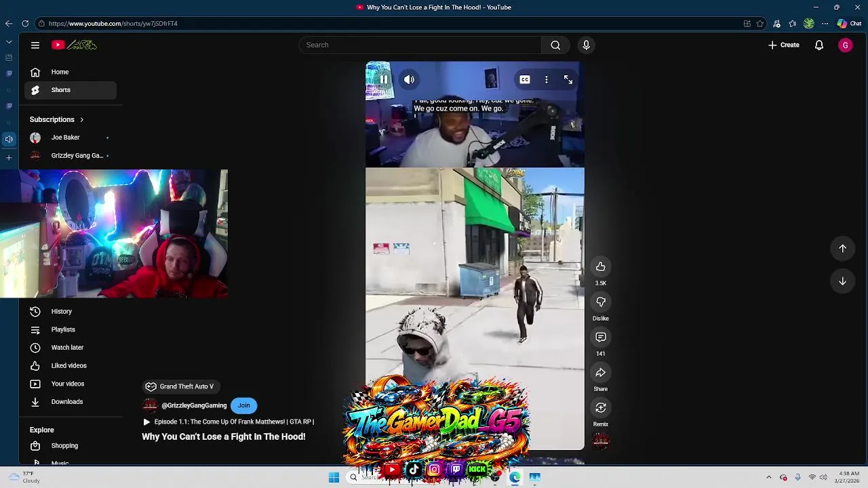Enter fullscreen on the Short

coord(568,79)
